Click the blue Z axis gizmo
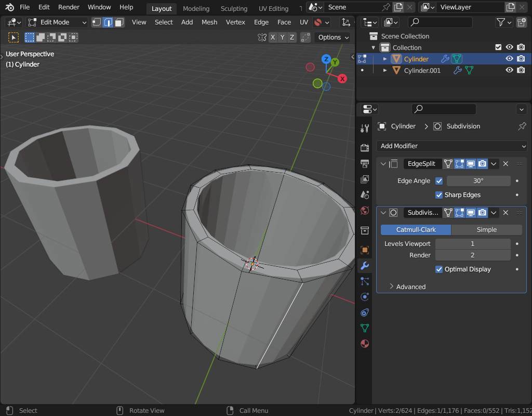This screenshot has width=532, height=416. click(326, 59)
